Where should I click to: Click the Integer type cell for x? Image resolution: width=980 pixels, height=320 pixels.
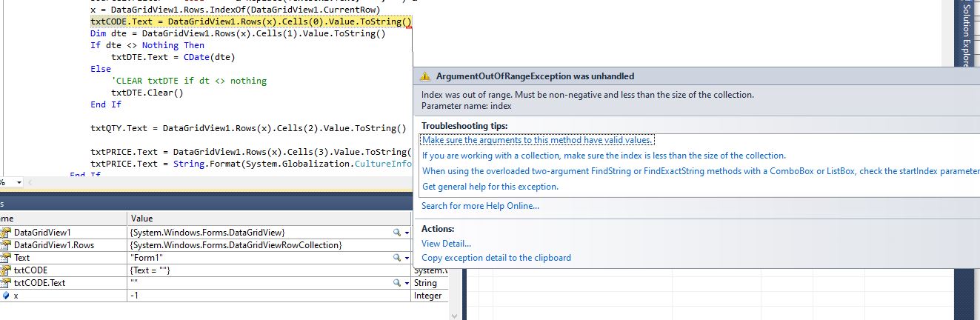coord(430,296)
